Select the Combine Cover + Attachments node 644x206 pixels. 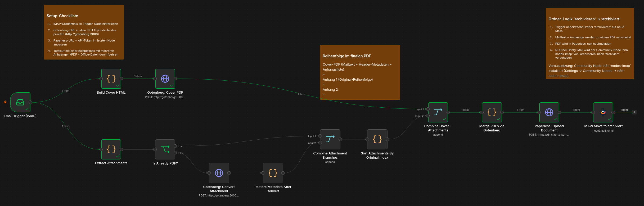coord(438,112)
